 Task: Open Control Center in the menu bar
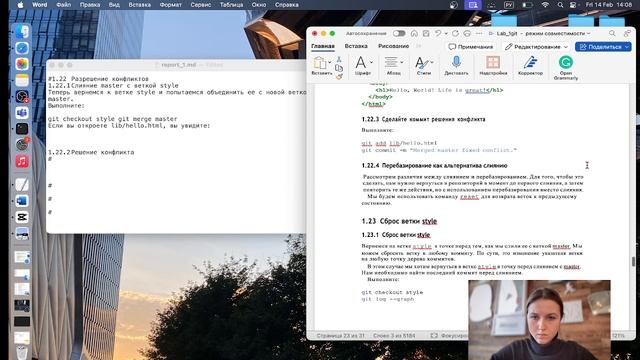click(x=573, y=5)
